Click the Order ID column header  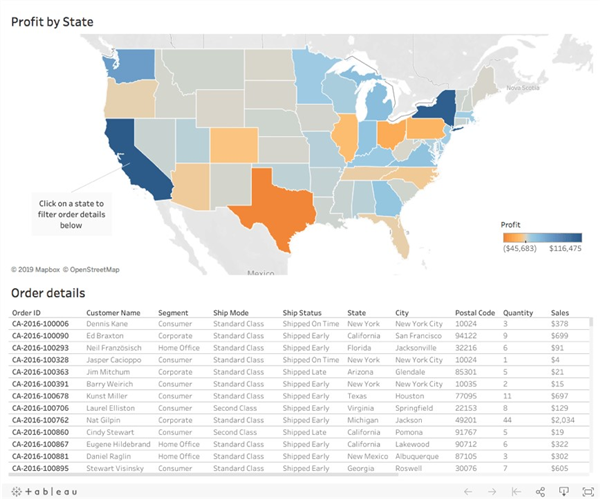[26, 313]
